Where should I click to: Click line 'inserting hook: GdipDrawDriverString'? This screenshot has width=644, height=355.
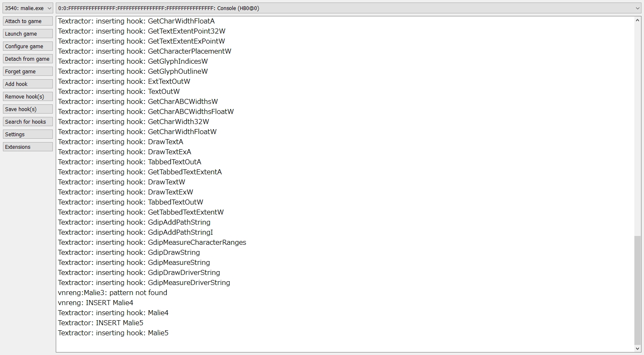139,272
